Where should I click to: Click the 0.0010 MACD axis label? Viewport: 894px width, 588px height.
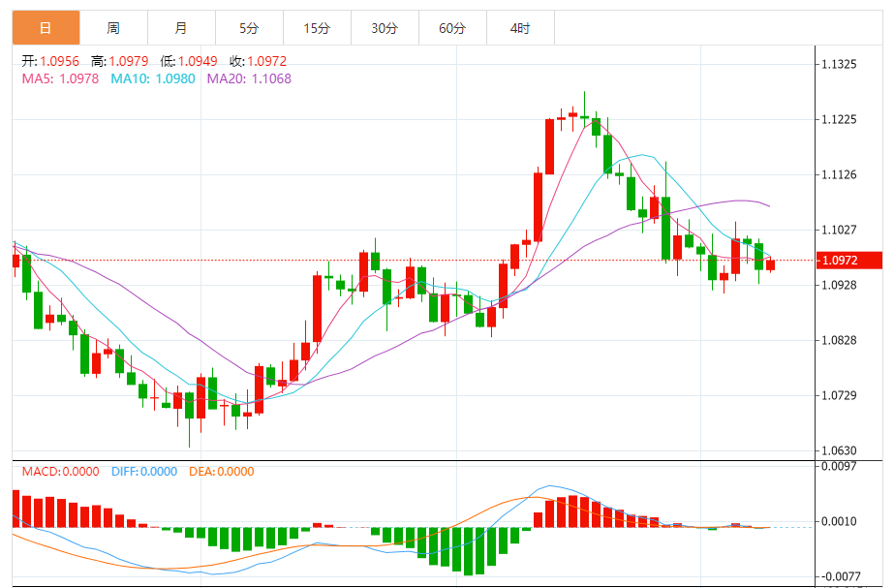tap(839, 521)
